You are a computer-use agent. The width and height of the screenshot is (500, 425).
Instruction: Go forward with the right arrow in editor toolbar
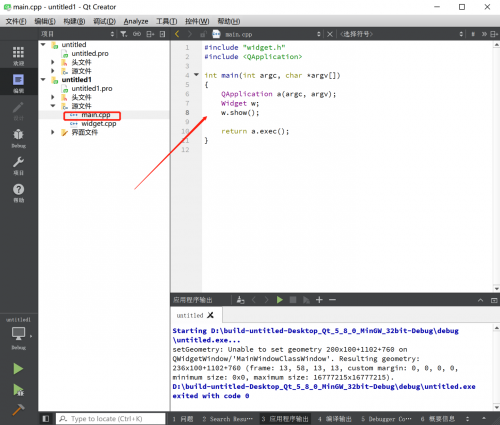[x=190, y=34]
